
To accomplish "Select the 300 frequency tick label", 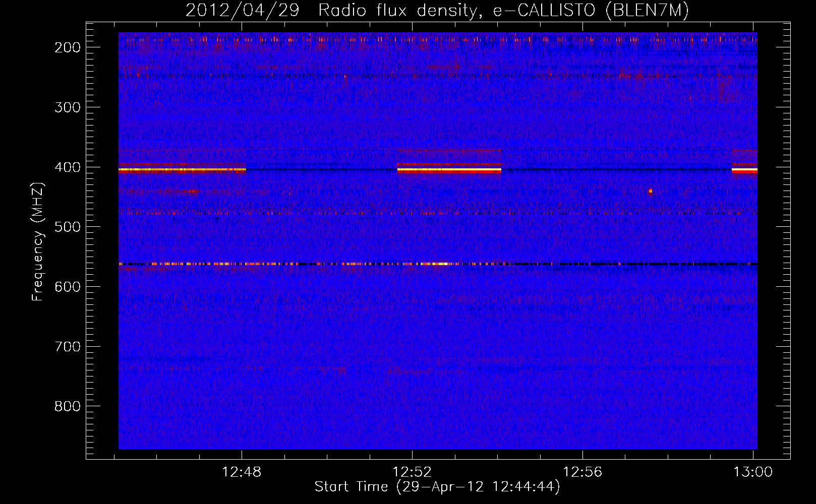I will coord(68,107).
